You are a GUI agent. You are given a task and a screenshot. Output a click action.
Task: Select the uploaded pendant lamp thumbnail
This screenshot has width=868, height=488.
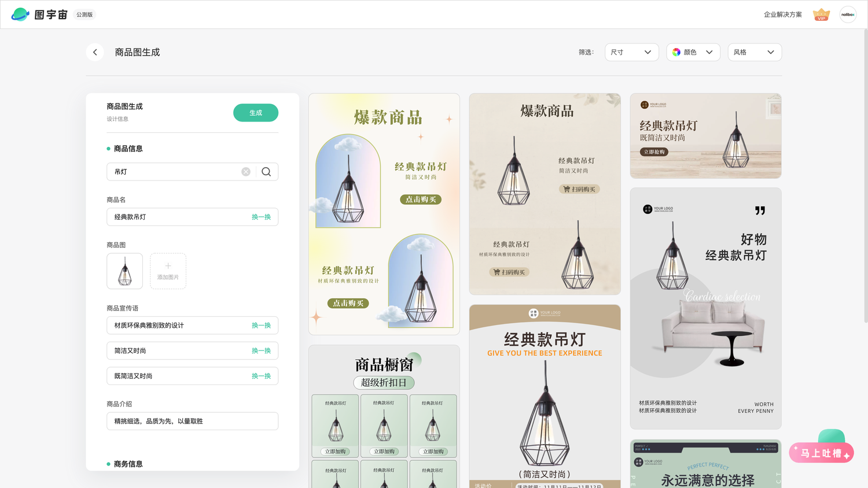[124, 271]
